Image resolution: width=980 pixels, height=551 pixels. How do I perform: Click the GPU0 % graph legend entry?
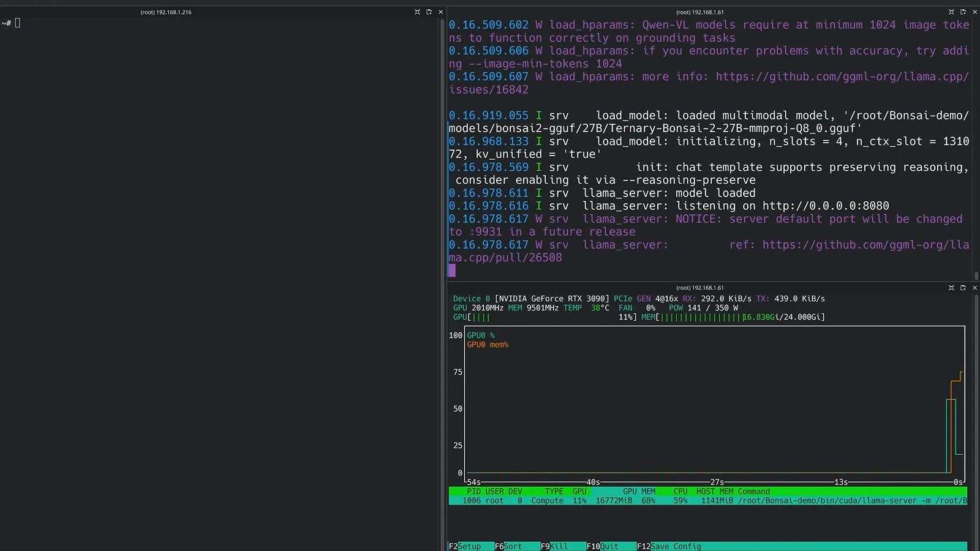(481, 335)
